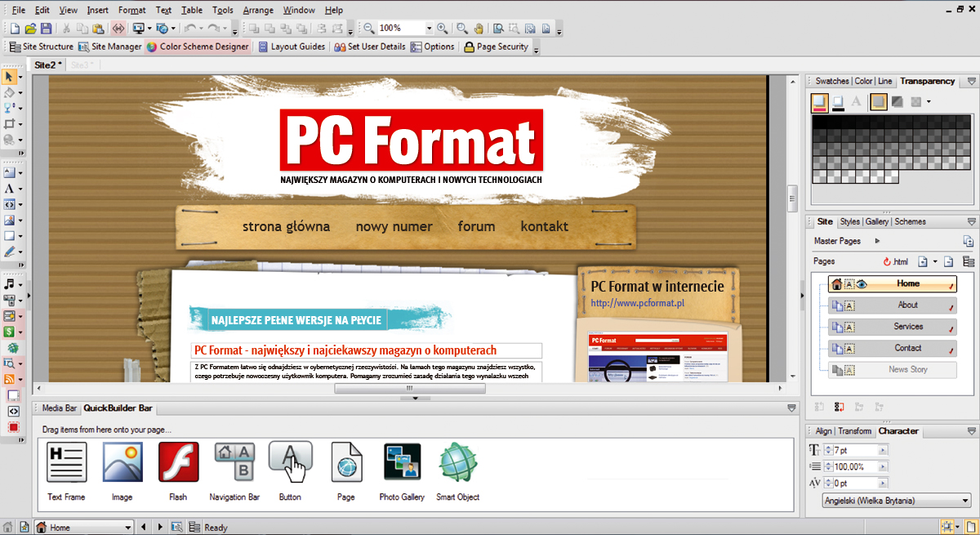Select the Services page in Site panel

[907, 327]
